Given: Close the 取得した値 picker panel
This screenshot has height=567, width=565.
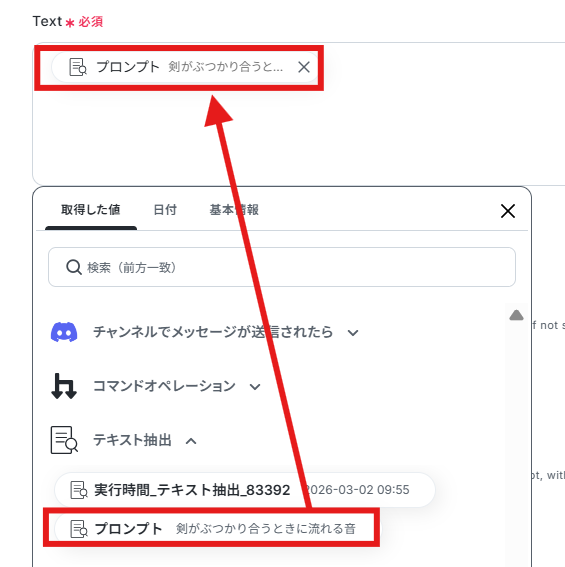Looking at the screenshot, I should (x=508, y=211).
